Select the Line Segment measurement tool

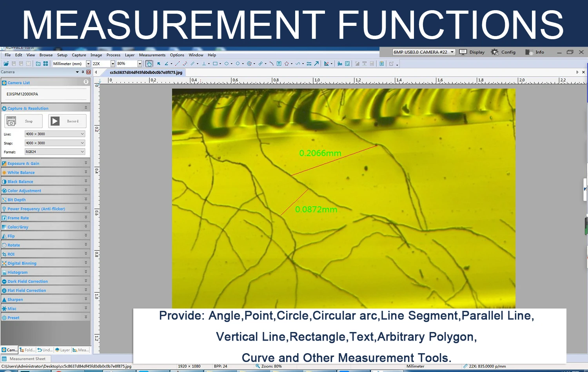pos(178,64)
